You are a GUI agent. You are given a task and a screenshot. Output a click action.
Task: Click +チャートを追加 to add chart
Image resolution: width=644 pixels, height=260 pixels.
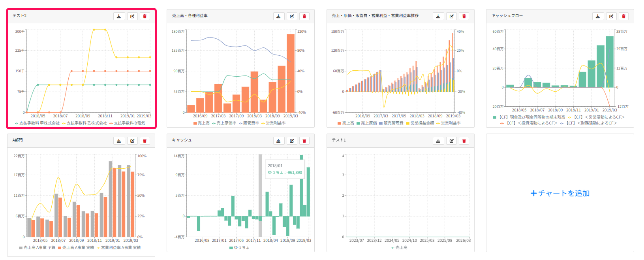pos(560,193)
